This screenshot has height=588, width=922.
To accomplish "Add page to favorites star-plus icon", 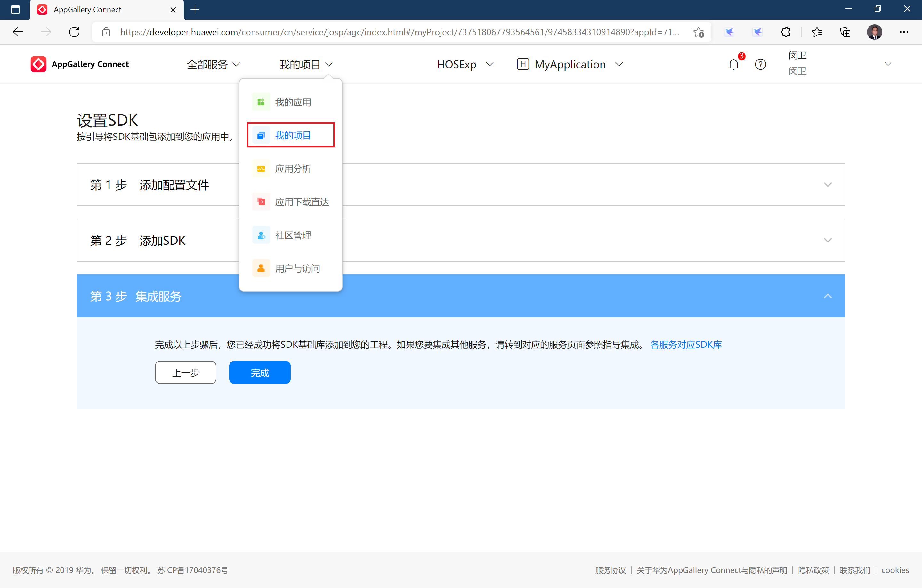I will tap(699, 32).
